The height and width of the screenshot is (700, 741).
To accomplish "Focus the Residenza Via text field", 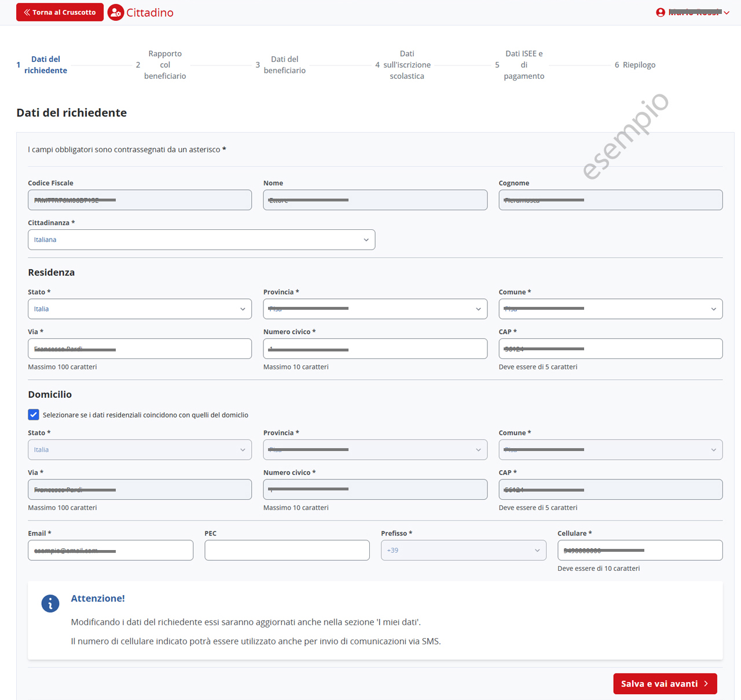I will click(x=140, y=349).
